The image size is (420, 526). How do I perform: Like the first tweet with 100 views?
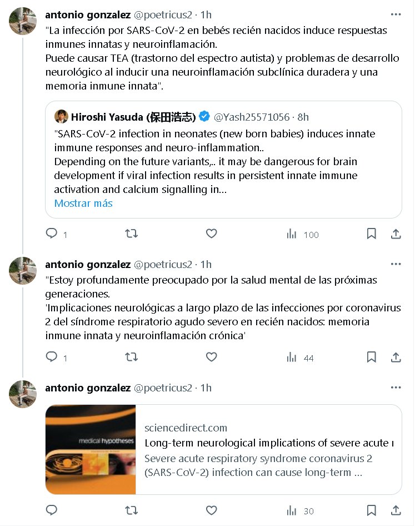pos(212,234)
